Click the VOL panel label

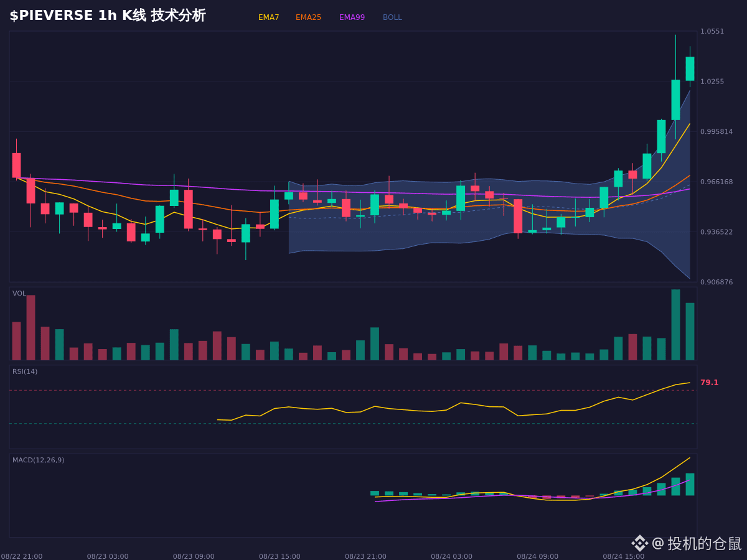(19, 294)
